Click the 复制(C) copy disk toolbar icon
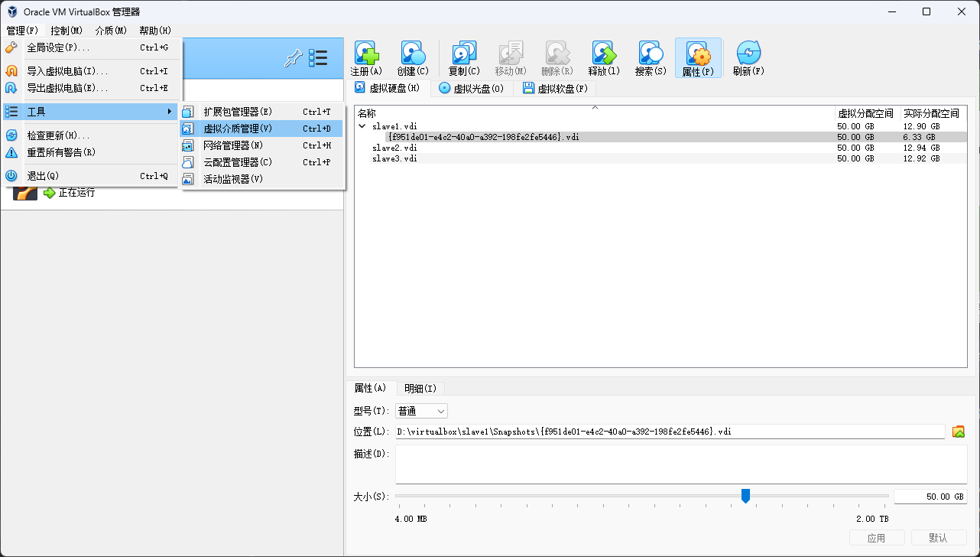This screenshot has height=557, width=980. (x=464, y=58)
